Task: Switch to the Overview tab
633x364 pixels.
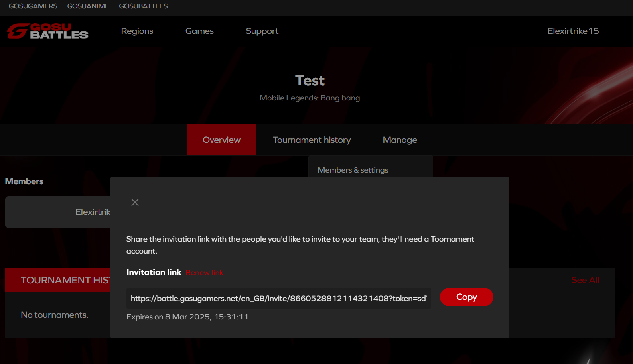Action: (221, 140)
